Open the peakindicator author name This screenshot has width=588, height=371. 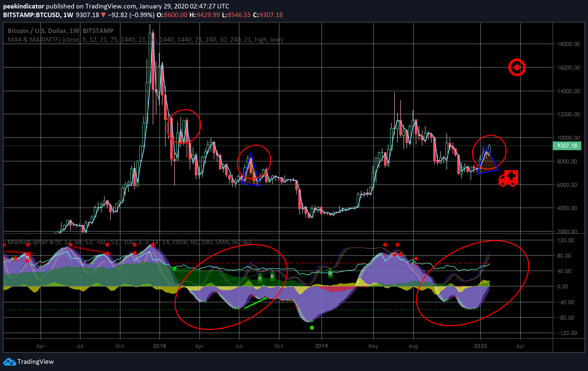click(x=24, y=6)
